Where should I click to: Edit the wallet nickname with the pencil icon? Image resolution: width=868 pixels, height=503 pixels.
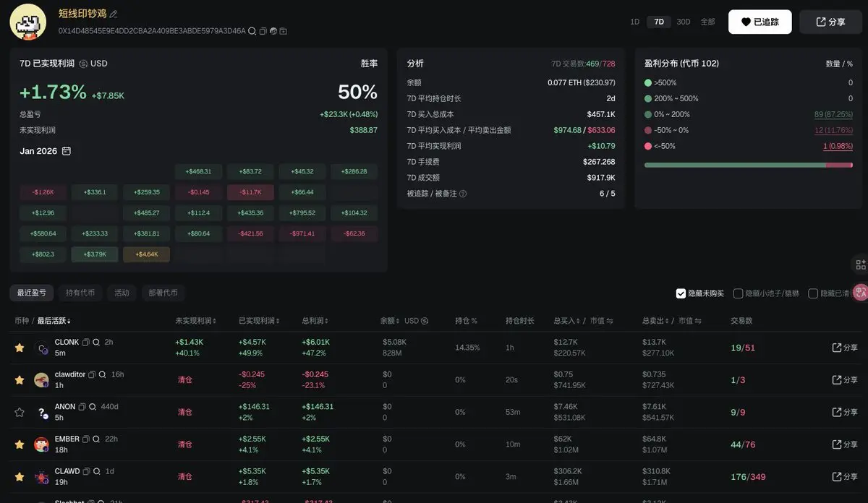click(x=114, y=14)
